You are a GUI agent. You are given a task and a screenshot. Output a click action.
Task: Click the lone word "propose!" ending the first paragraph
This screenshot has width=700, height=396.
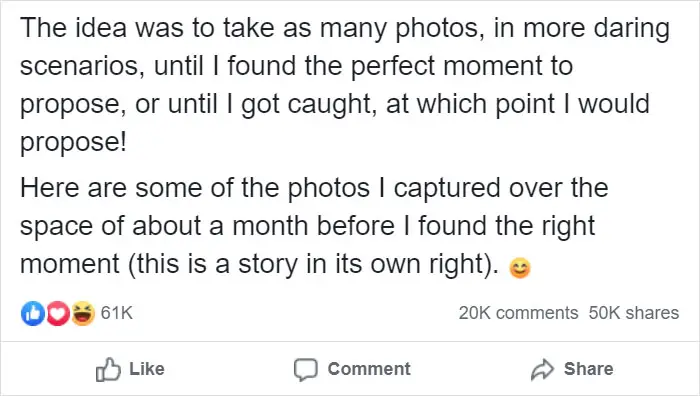[x=73, y=143]
